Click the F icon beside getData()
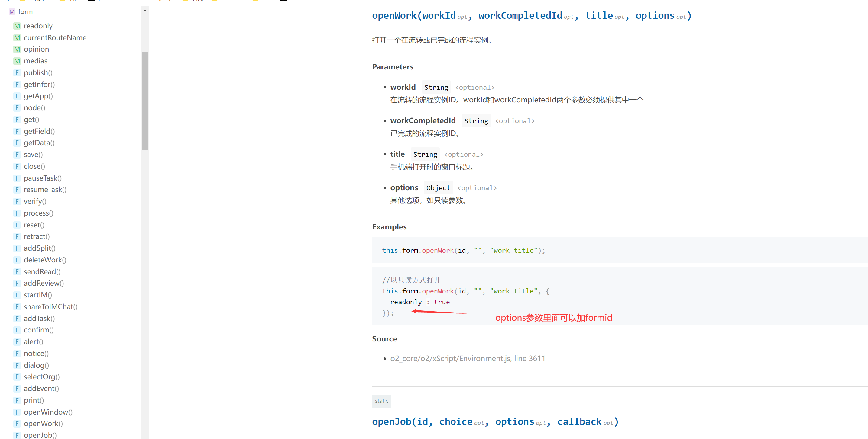The image size is (868, 439). [17, 143]
